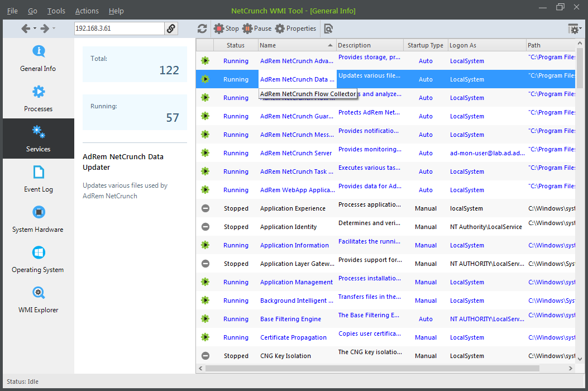Screen dimensions: 588x391
Task: Open the settings gear menu at top right
Action: click(574, 28)
